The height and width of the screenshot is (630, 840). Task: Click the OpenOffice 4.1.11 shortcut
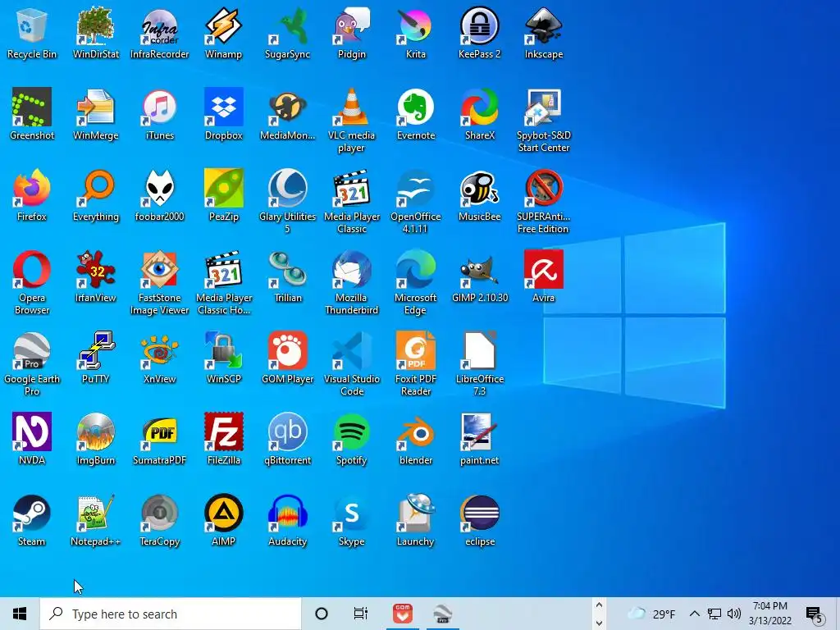click(416, 202)
